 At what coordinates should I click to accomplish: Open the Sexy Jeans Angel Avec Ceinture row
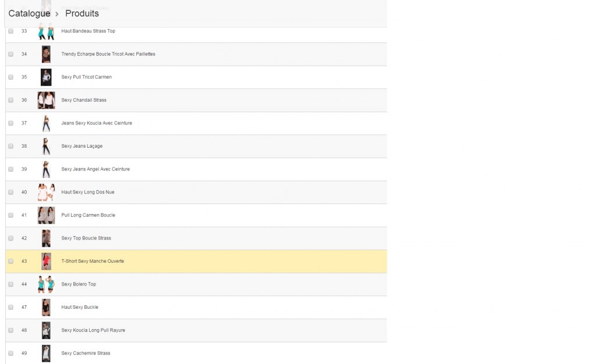[x=95, y=169]
